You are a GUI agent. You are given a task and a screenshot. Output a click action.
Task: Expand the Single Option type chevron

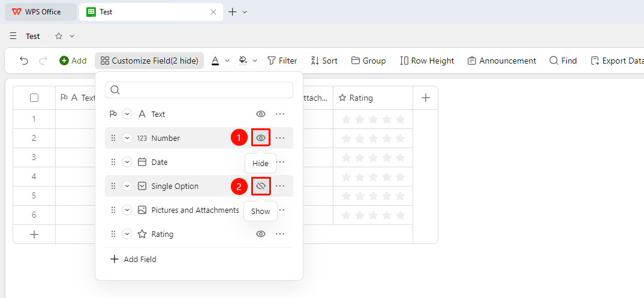click(x=127, y=186)
